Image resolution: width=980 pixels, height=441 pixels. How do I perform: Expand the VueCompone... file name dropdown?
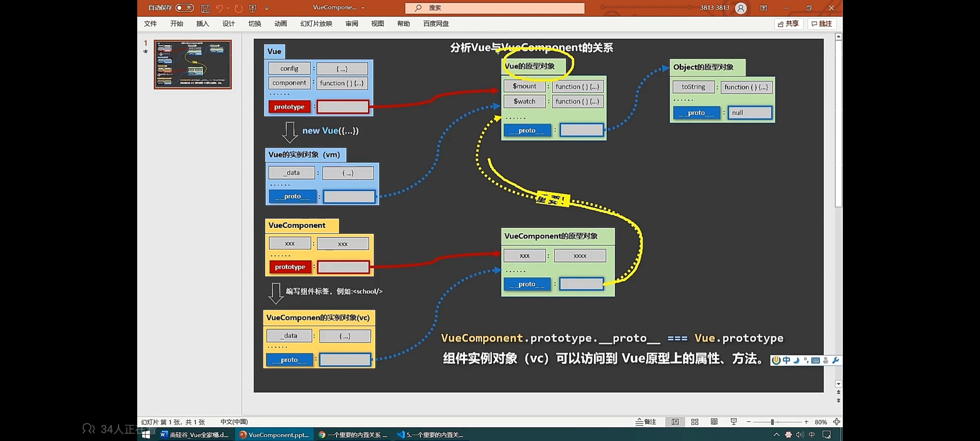click(x=363, y=8)
